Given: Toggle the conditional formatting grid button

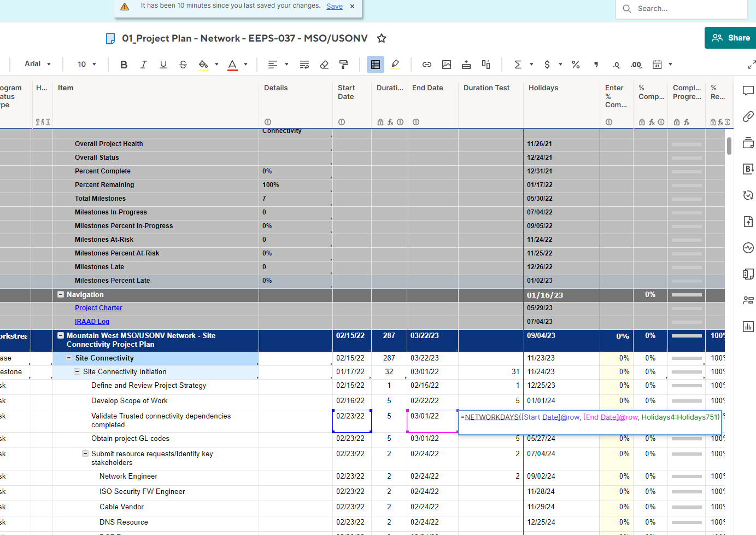Looking at the screenshot, I should pos(376,65).
